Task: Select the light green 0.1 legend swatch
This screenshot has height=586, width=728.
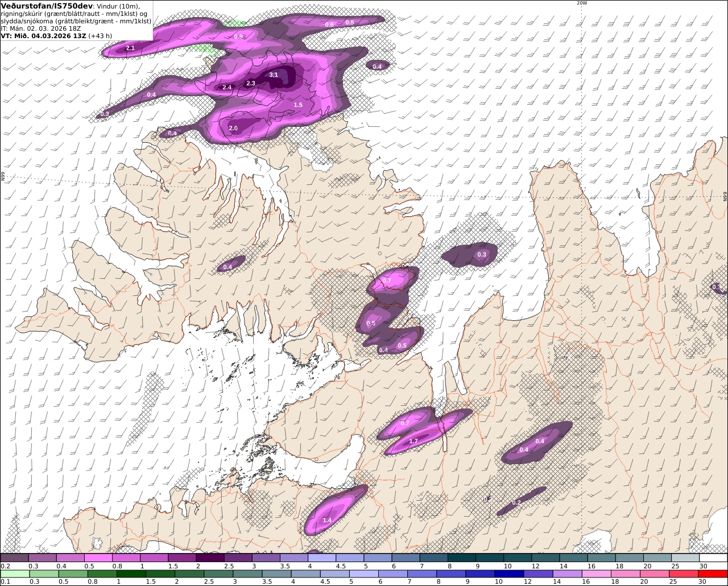Action: [x=15, y=574]
